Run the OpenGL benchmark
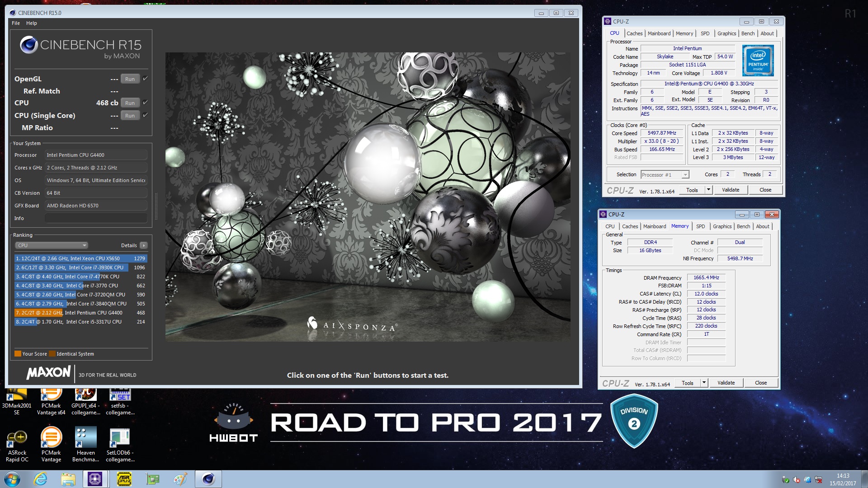This screenshot has width=868, height=488. pos(130,79)
